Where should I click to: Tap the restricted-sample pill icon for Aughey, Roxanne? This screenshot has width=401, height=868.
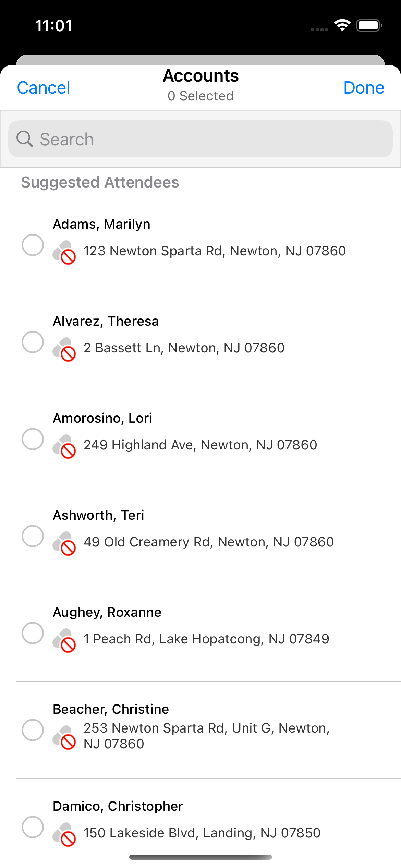point(64,640)
